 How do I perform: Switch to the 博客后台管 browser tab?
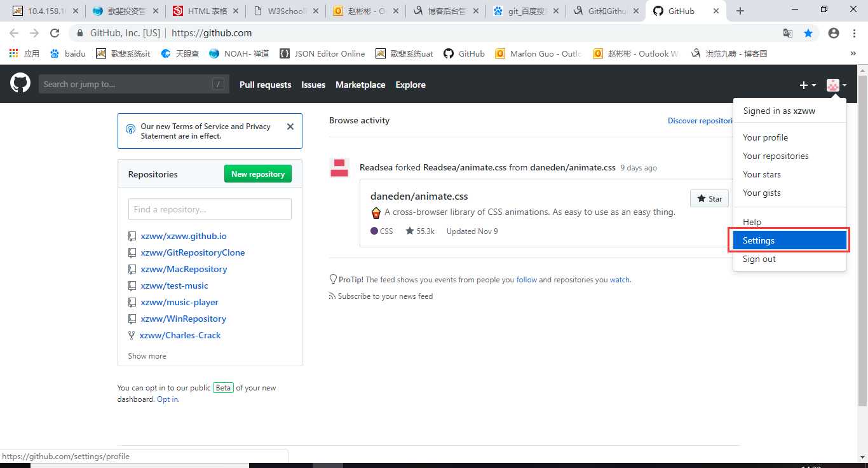(447, 11)
